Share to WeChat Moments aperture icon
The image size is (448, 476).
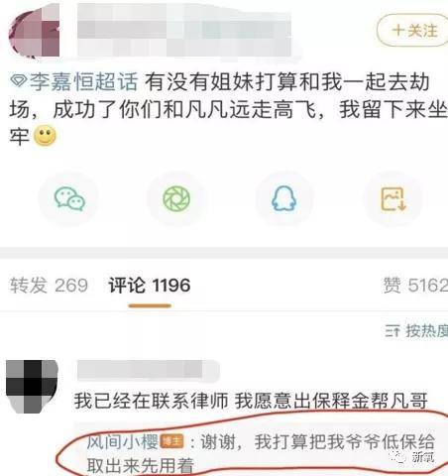176,198
